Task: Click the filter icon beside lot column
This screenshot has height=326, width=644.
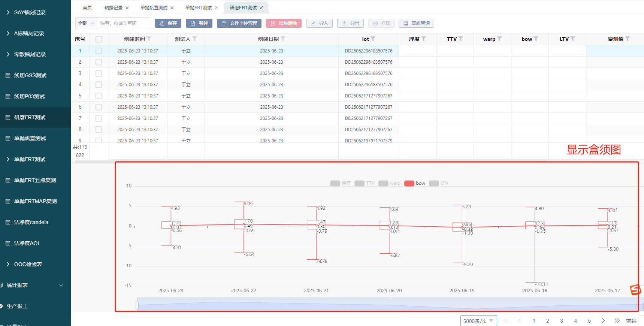Action: 373,39
